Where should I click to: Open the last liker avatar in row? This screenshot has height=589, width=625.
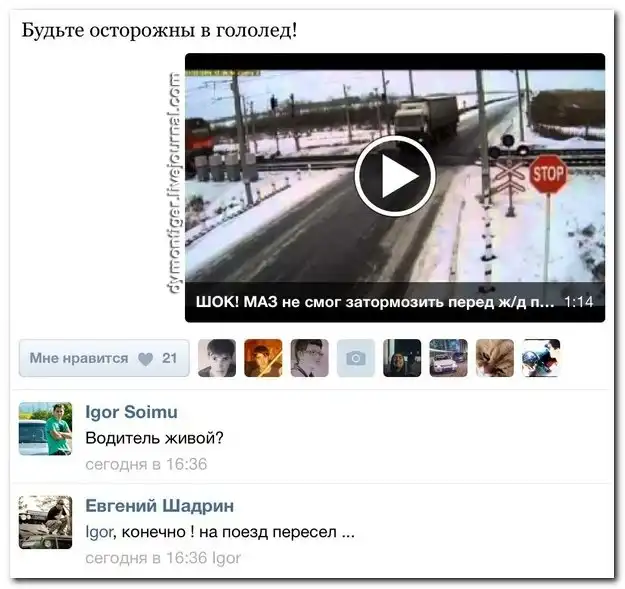pyautogui.click(x=541, y=358)
